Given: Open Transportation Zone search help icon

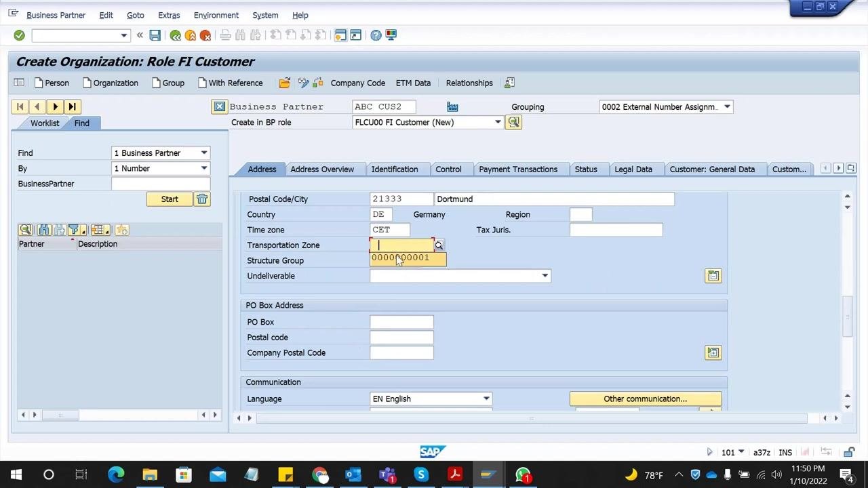Looking at the screenshot, I should coord(439,245).
